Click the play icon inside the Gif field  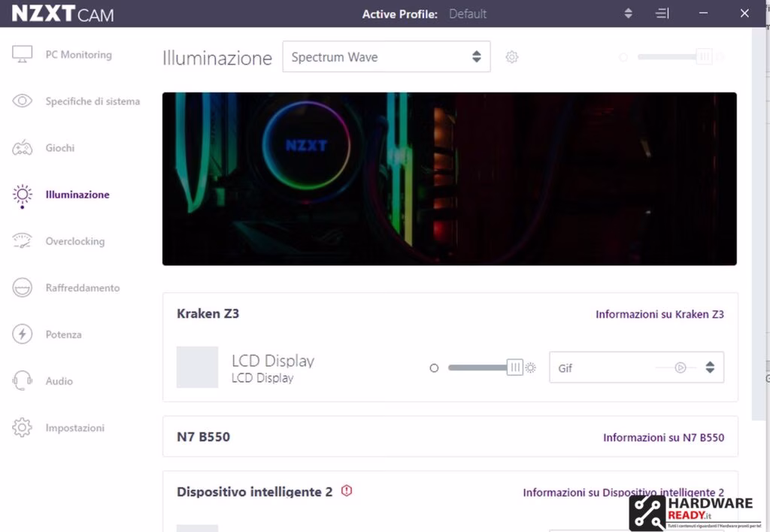(x=680, y=367)
